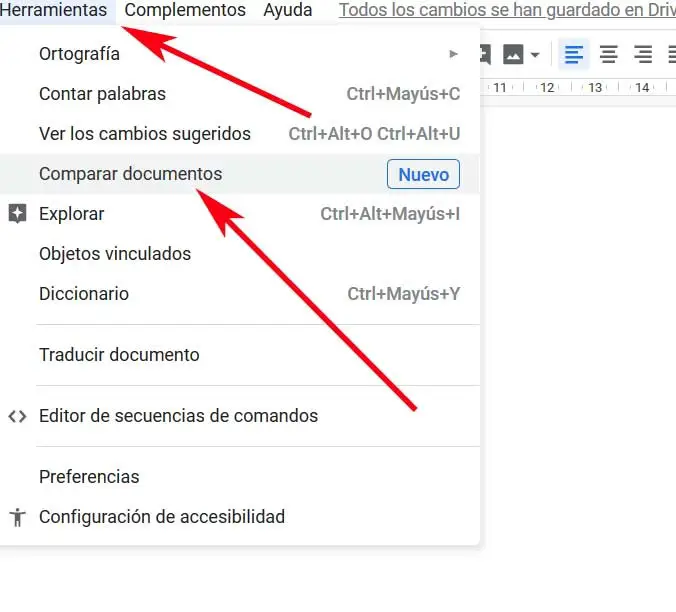
Task: Open the Herramientas menu
Action: pos(53,10)
